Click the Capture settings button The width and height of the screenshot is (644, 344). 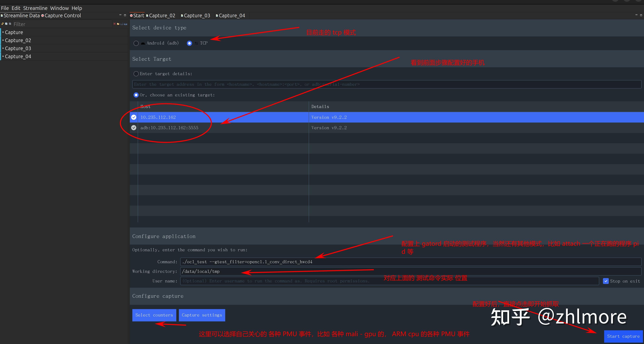point(202,315)
